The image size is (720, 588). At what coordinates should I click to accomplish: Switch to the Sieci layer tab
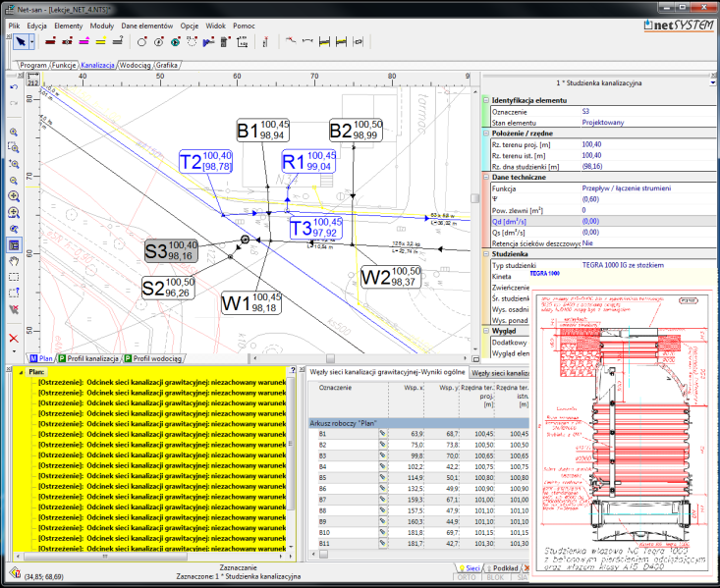click(469, 568)
